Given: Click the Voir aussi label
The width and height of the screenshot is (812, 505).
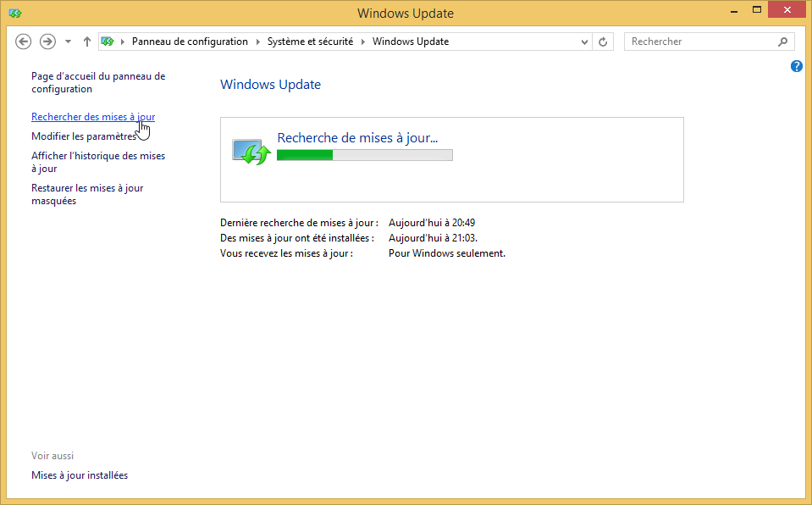Looking at the screenshot, I should click(x=52, y=456).
